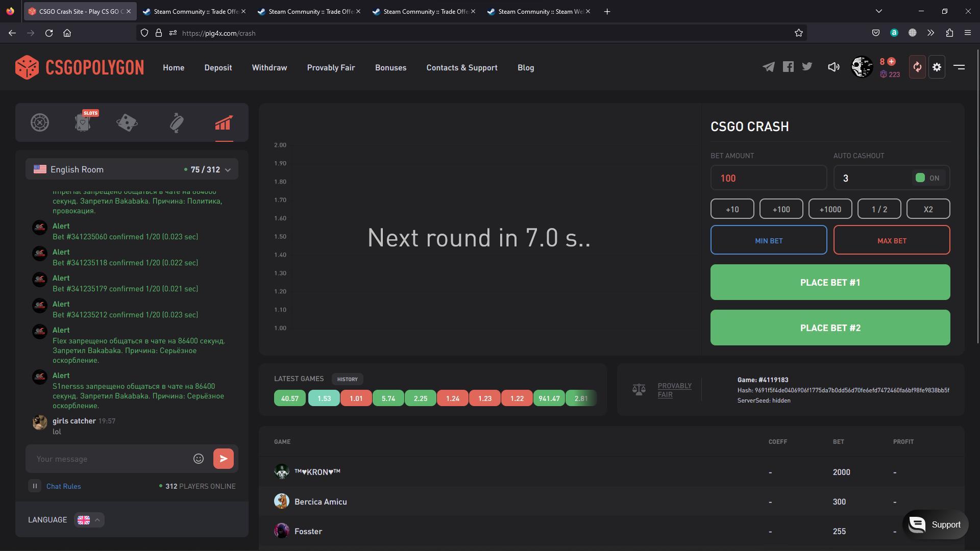Open the Slots game icon
The image size is (980, 551).
click(83, 122)
